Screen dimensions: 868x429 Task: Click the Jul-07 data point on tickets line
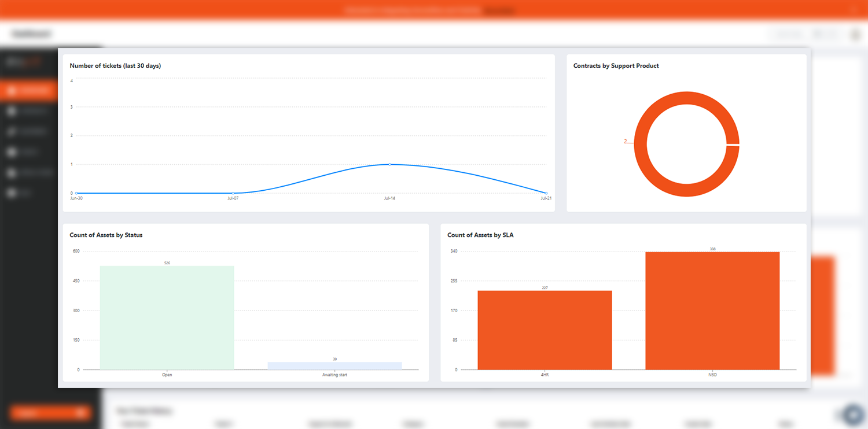coord(233,193)
